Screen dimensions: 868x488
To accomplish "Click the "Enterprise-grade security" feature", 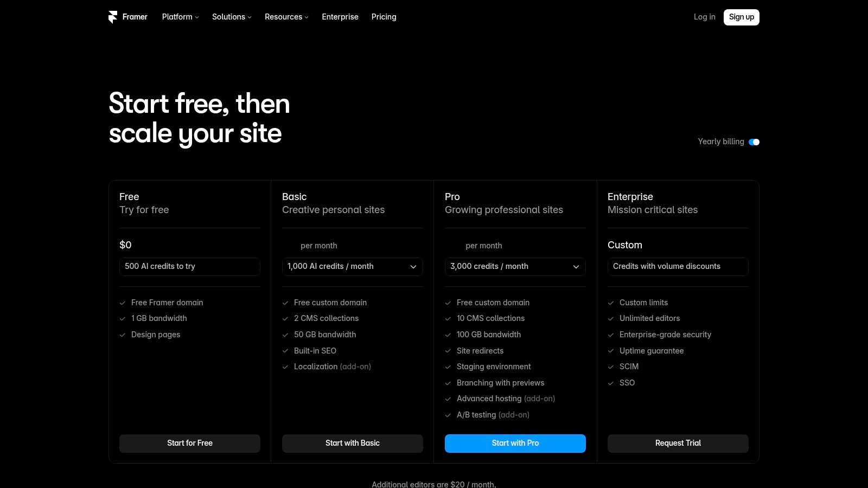I will coord(666,335).
